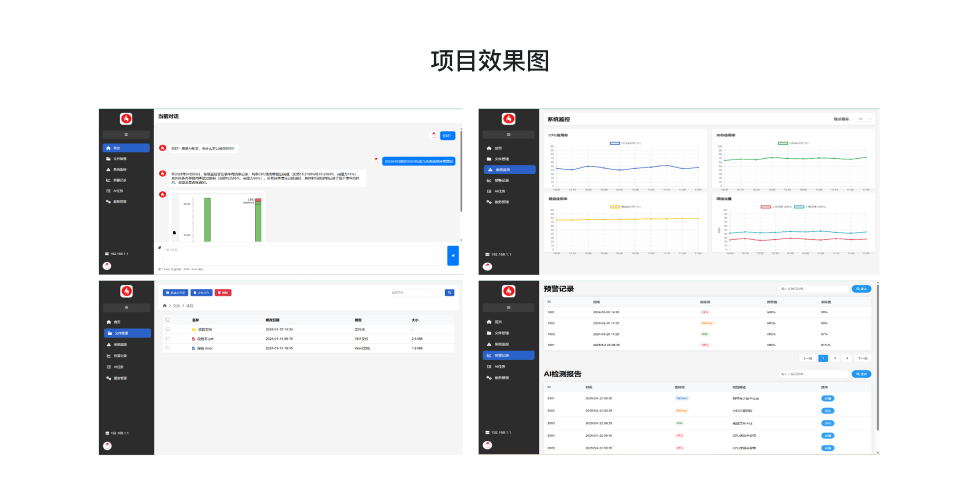Image resolution: width=980 pixels, height=500 pixels.
Task: Click user avatar in file manager sidebar
Action: [x=107, y=446]
